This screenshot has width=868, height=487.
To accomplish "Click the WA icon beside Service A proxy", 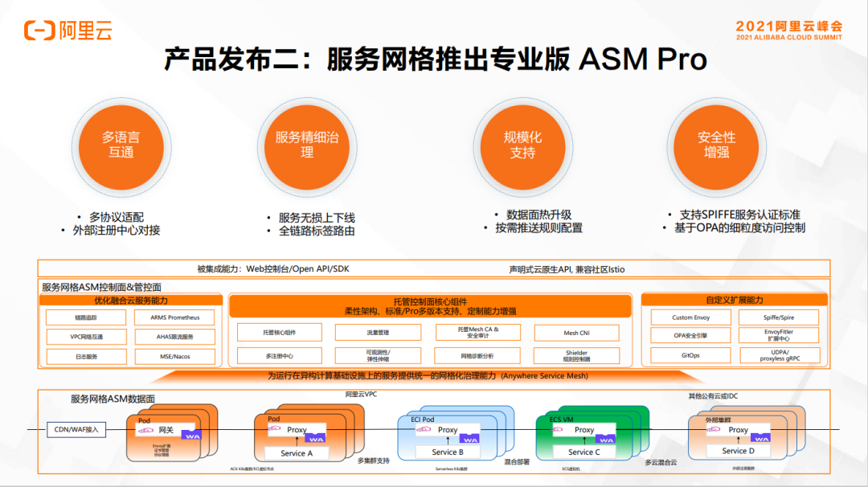I will [x=316, y=438].
